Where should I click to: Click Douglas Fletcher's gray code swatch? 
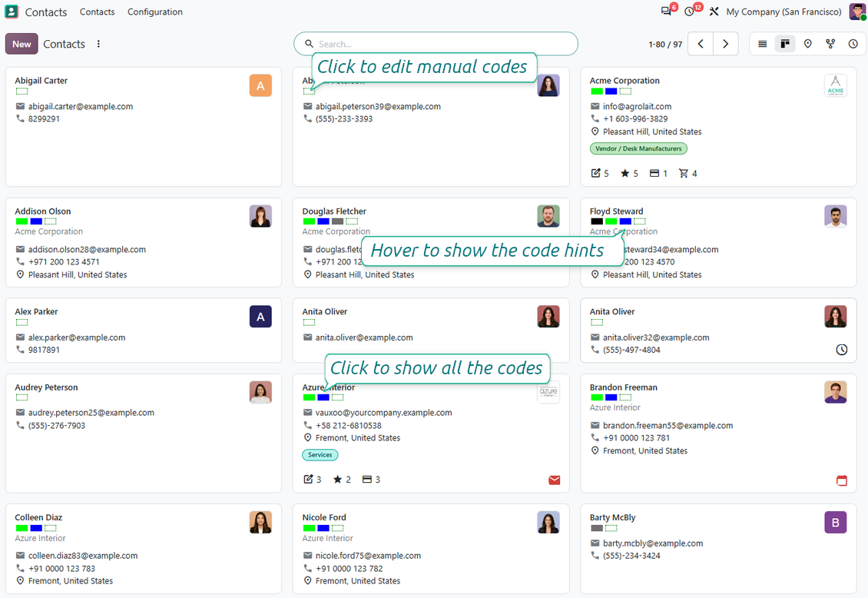tap(338, 221)
